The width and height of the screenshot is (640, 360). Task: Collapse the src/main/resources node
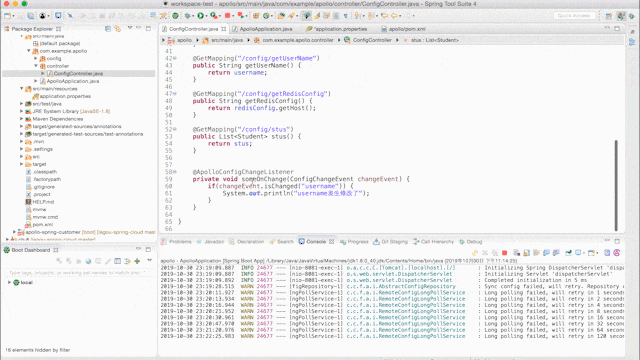(21, 89)
